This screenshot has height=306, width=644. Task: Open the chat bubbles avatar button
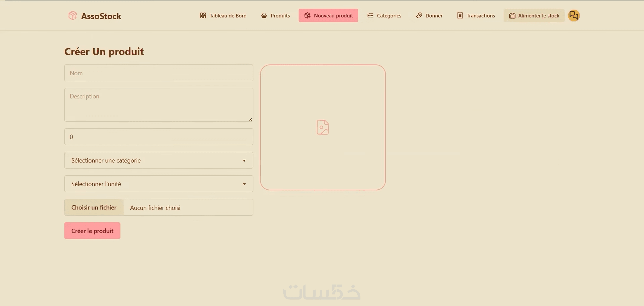pos(574,16)
